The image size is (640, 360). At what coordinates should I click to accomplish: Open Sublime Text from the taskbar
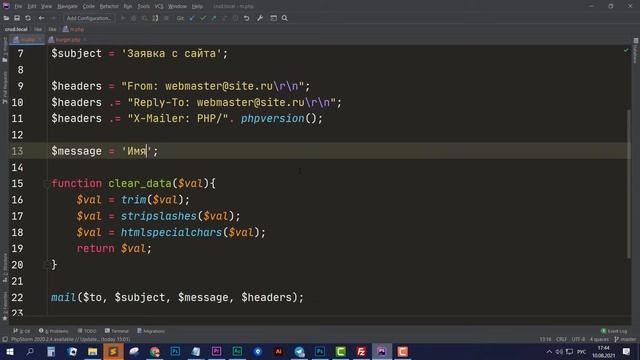pos(113,352)
